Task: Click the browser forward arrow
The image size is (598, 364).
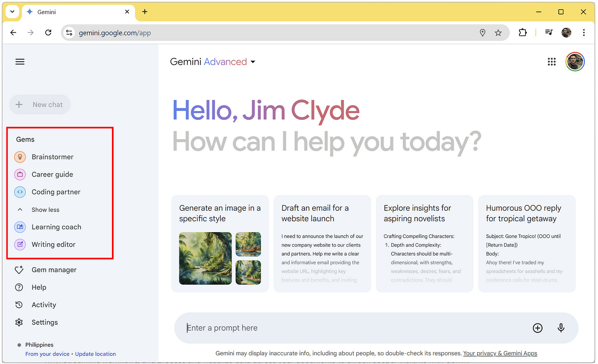Action: pos(31,32)
